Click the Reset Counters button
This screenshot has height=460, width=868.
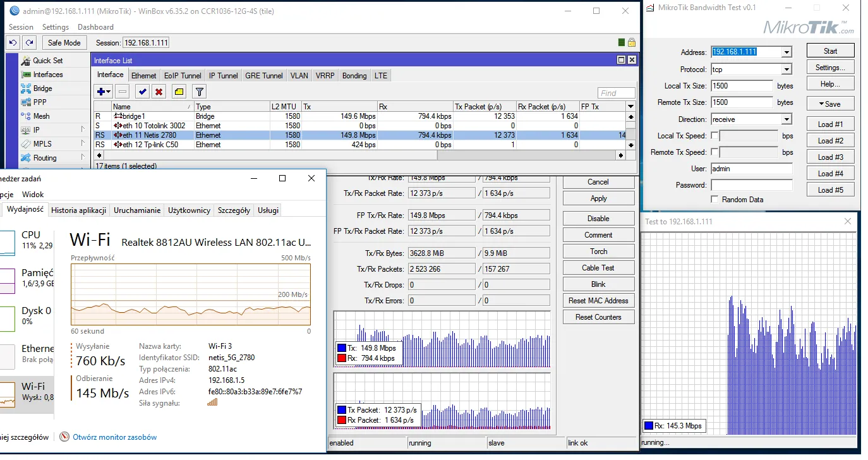[x=598, y=317]
